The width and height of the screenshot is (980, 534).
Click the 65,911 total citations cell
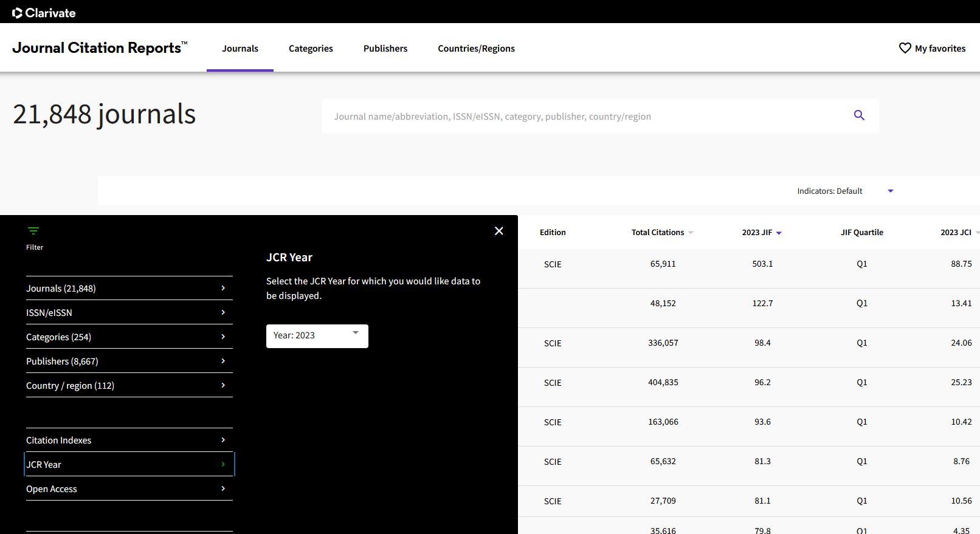point(663,264)
